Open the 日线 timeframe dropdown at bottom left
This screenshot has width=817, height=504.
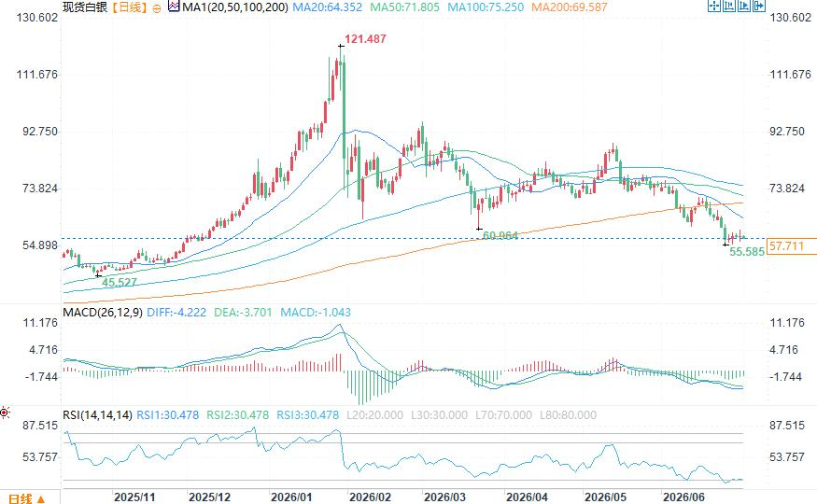(x=27, y=498)
